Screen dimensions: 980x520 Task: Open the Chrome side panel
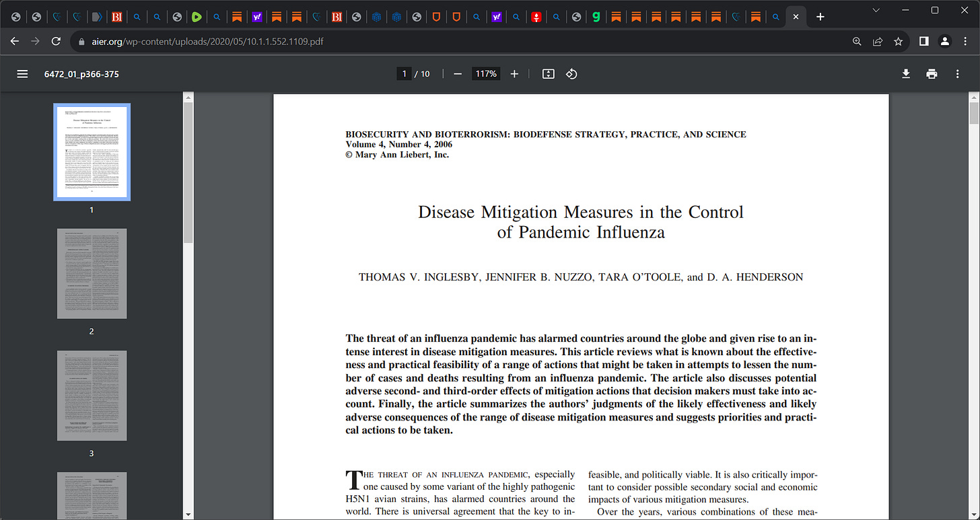point(924,41)
